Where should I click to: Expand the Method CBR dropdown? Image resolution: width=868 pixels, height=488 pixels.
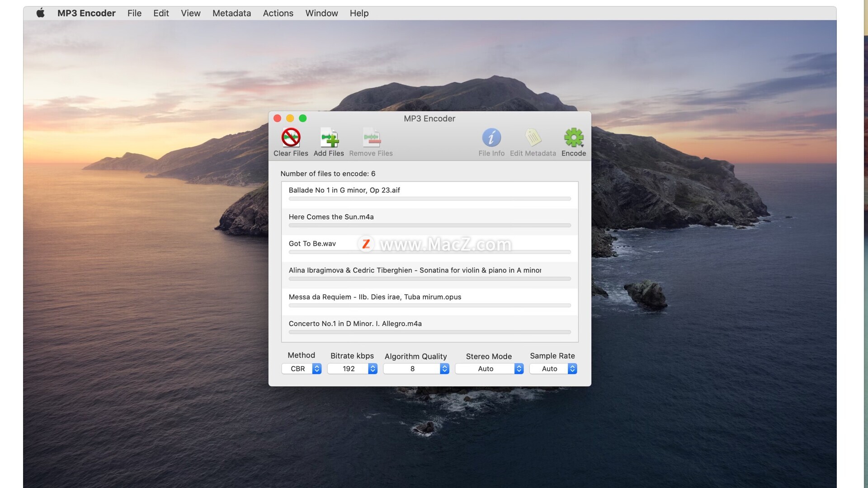[302, 369]
